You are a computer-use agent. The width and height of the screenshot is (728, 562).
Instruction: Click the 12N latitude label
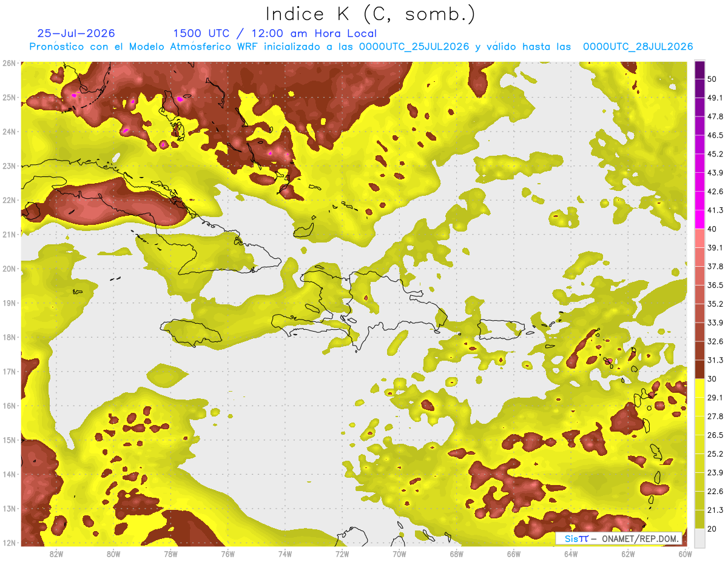pyautogui.click(x=9, y=543)
